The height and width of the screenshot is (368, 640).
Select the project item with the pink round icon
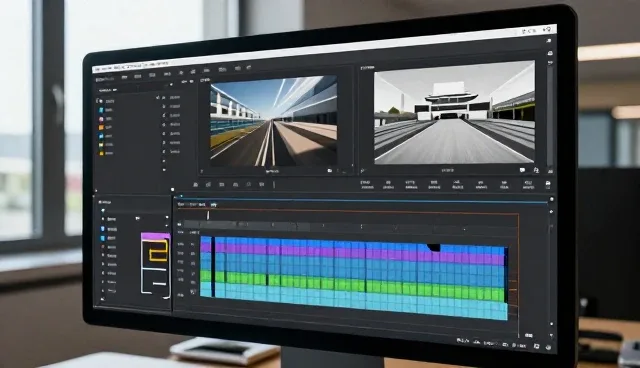point(106,119)
